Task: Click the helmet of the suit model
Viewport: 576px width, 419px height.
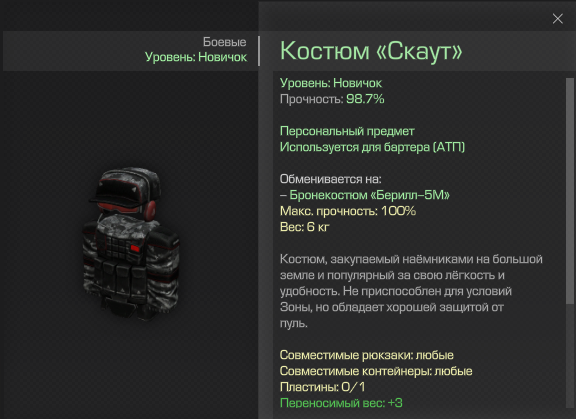Action: point(126,191)
